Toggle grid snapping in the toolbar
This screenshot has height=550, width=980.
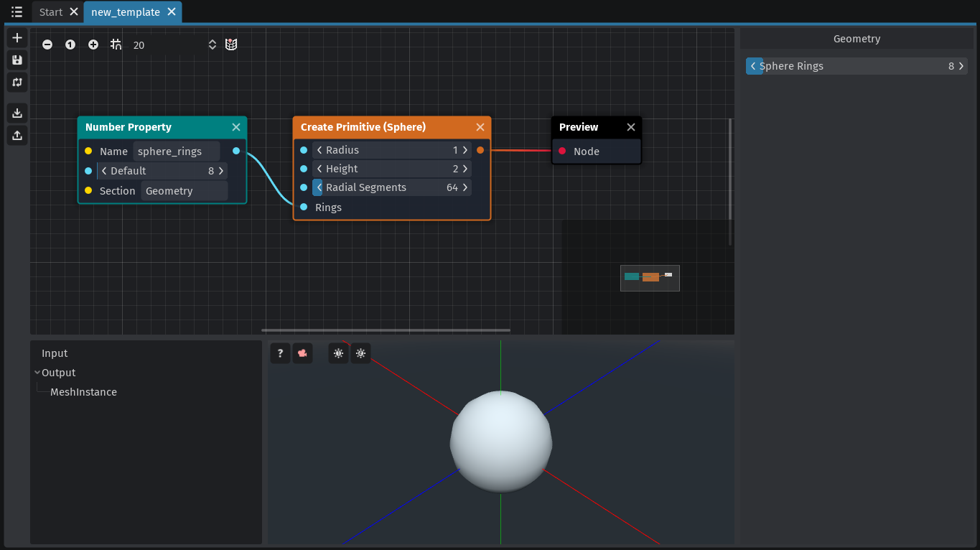tap(116, 44)
